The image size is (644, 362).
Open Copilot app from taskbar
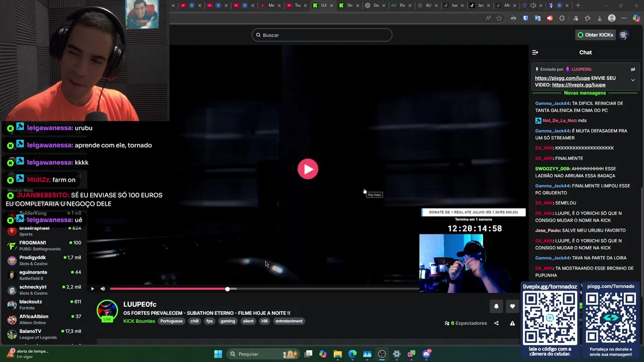(x=323, y=354)
